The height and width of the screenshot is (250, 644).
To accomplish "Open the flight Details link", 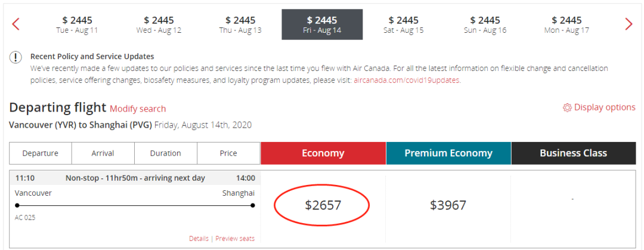I will coord(199,239).
